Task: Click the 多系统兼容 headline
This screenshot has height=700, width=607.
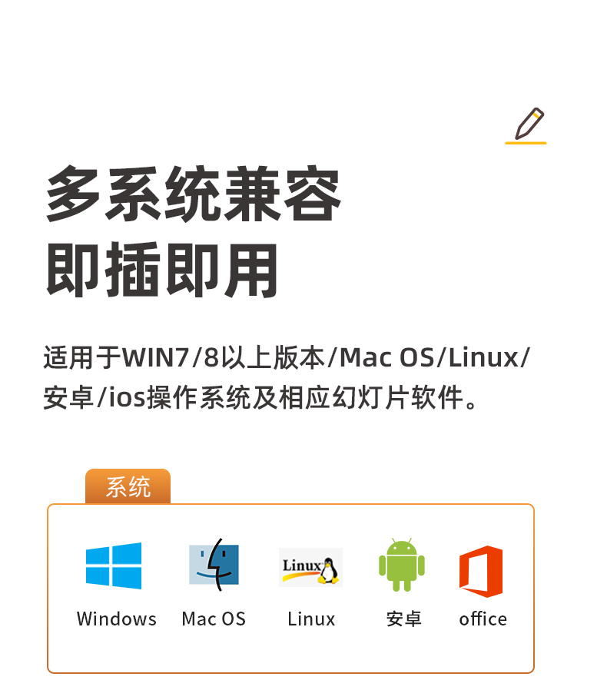Action: pos(194,194)
